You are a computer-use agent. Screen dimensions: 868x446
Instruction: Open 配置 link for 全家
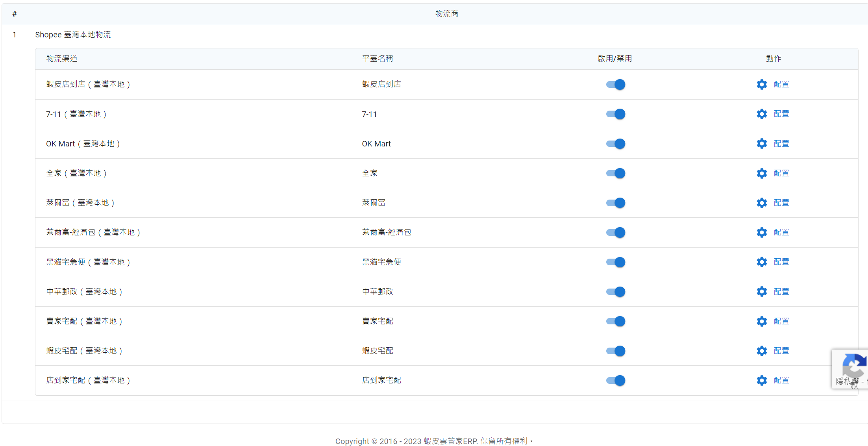point(781,173)
